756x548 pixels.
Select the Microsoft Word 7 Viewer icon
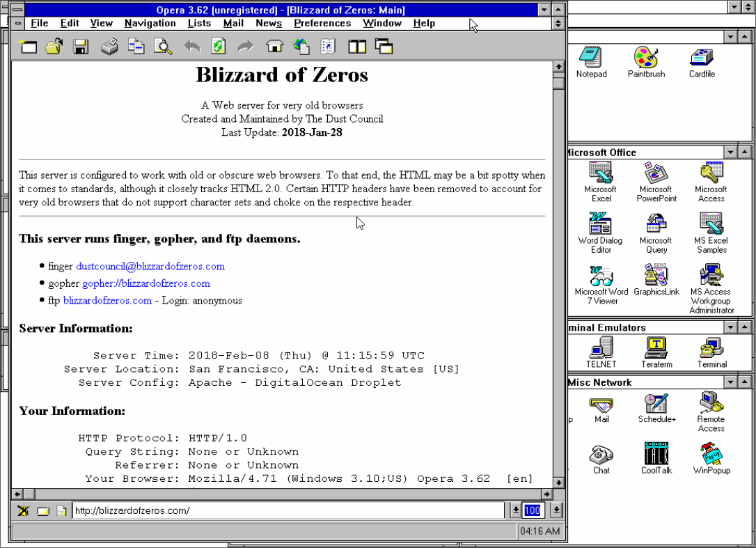click(601, 285)
